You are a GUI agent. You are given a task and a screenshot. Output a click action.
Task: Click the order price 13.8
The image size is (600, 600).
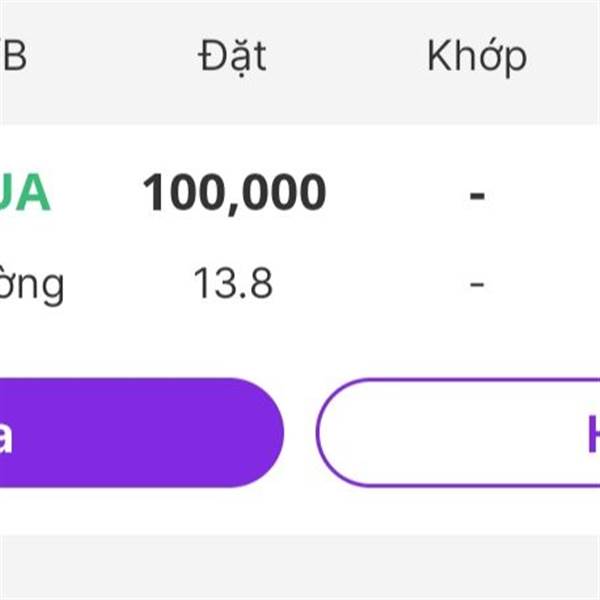233,285
